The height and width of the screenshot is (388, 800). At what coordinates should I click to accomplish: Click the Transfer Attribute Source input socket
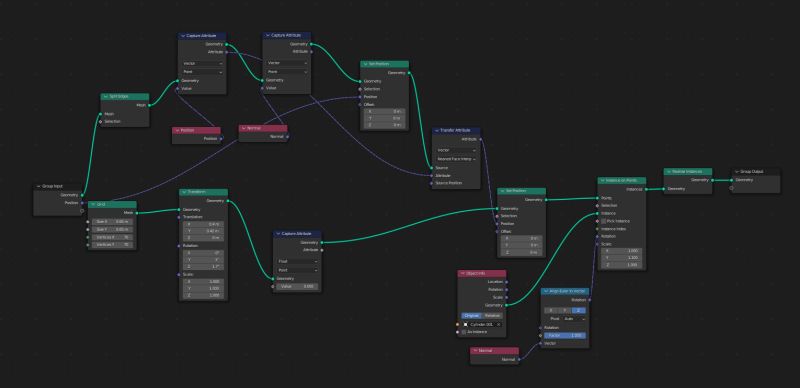[432, 167]
